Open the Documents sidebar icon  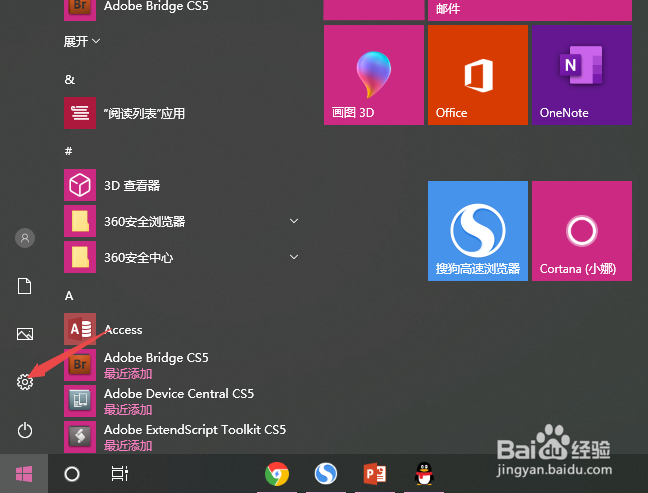coord(24,286)
